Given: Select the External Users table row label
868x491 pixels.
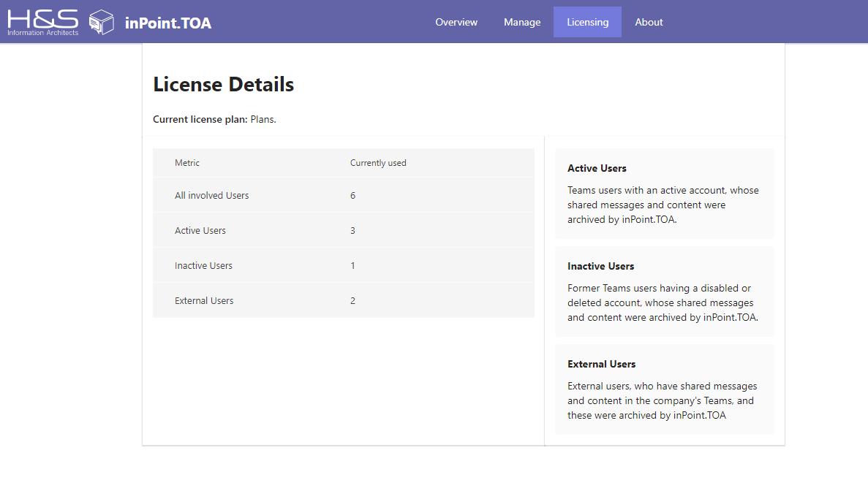Looking at the screenshot, I should [204, 301].
